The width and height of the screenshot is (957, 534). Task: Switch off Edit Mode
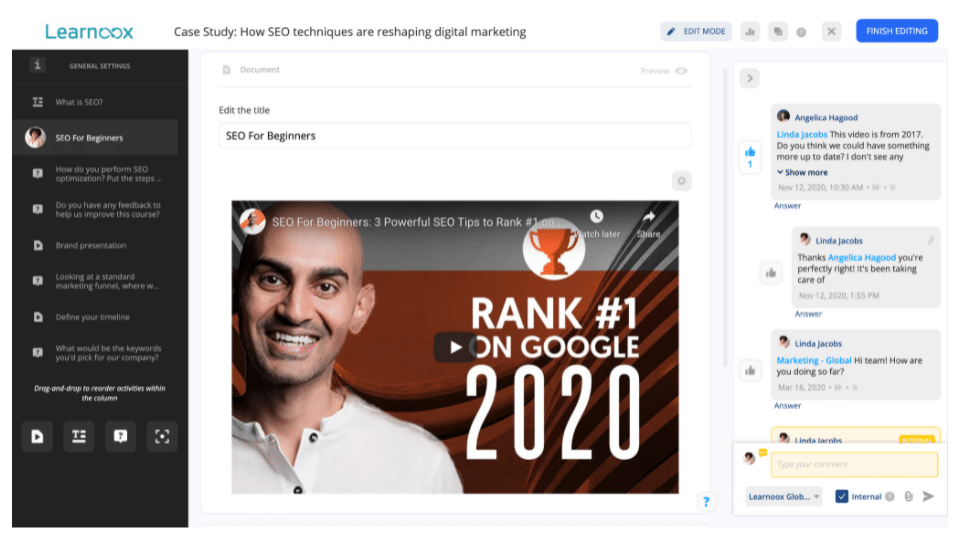[x=696, y=32]
